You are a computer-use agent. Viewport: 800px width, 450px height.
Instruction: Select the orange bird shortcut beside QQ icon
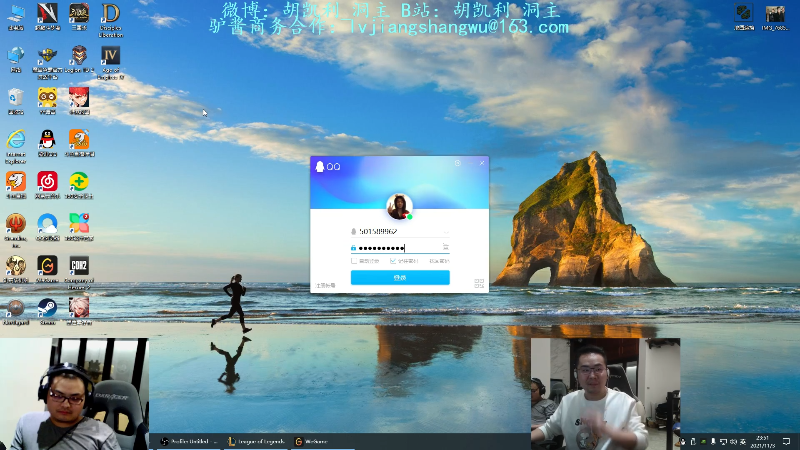click(79, 143)
